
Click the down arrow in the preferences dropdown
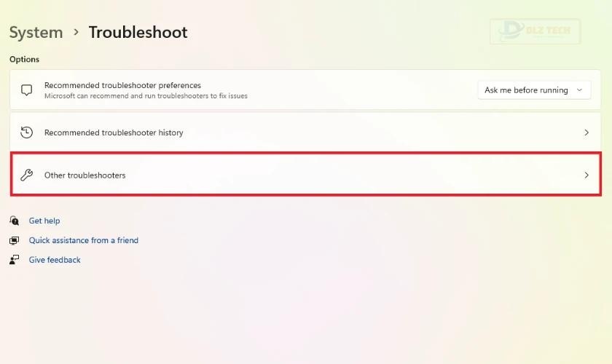tap(580, 90)
